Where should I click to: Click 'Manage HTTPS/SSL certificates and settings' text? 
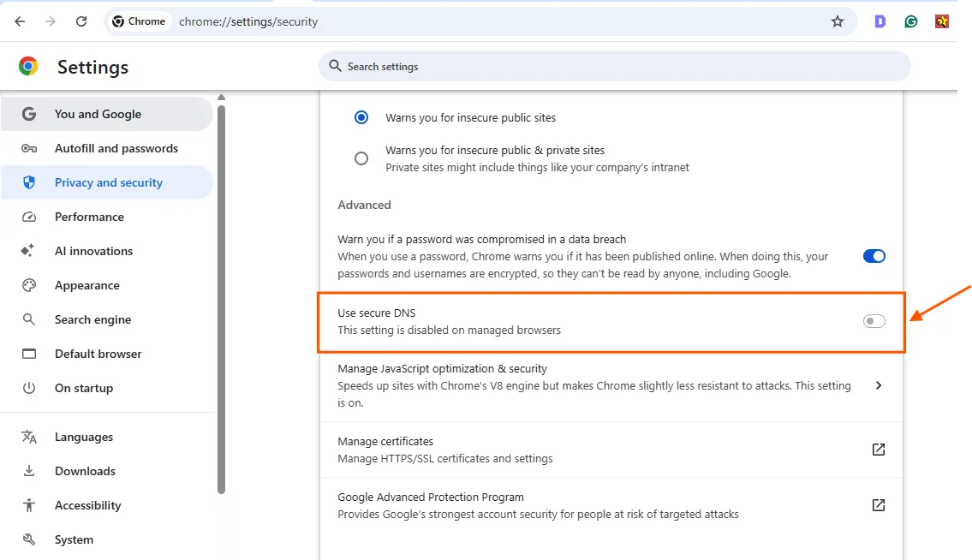(x=444, y=459)
